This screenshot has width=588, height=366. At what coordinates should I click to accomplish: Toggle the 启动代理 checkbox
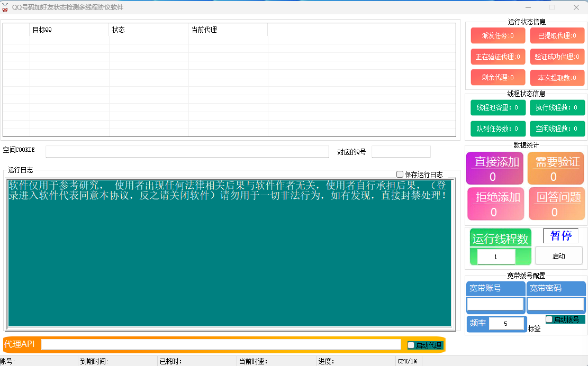tap(411, 345)
